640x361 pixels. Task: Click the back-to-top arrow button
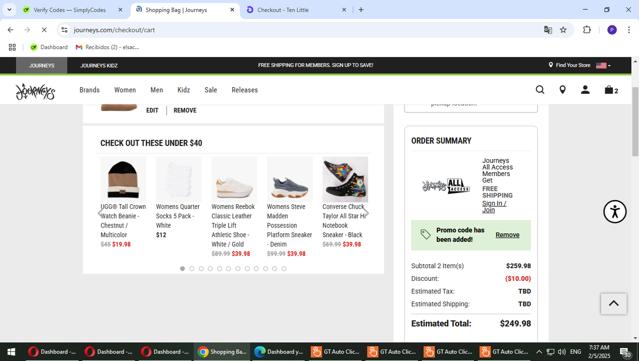613,303
